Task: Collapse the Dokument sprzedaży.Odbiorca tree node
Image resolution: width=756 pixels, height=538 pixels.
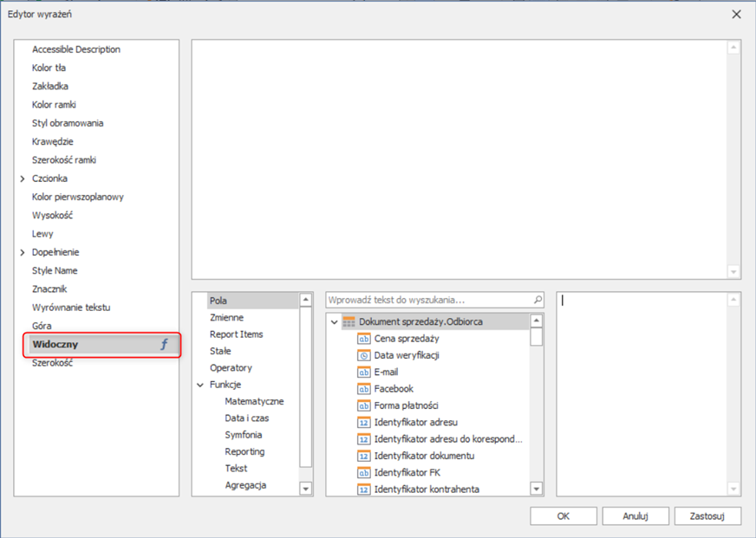Action: [x=334, y=322]
